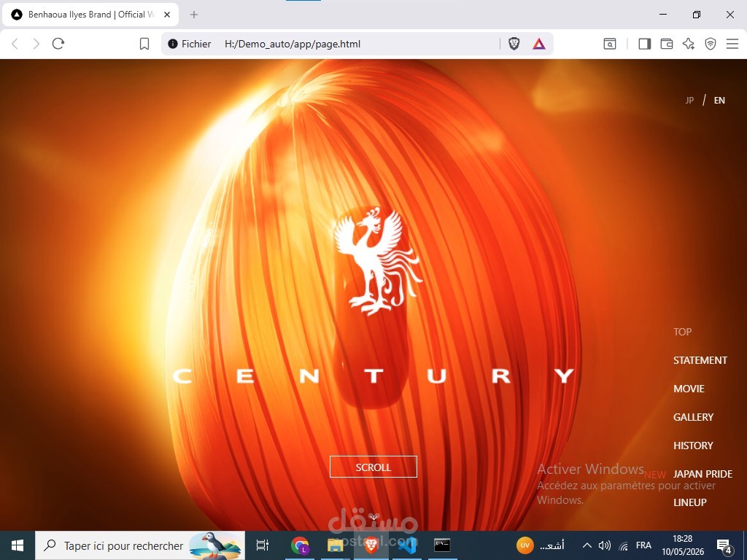Switch the site language to EN
Image resolution: width=747 pixels, height=560 pixels.
[719, 100]
